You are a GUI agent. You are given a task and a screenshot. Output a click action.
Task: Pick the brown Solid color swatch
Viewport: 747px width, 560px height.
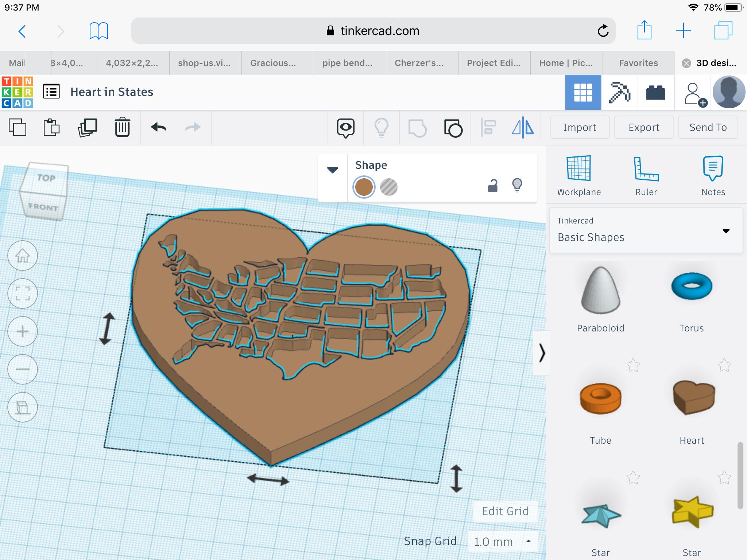364,187
